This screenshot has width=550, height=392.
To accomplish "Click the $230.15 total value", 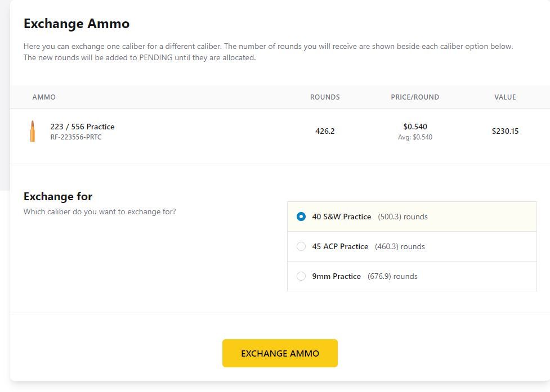I will pos(505,131).
